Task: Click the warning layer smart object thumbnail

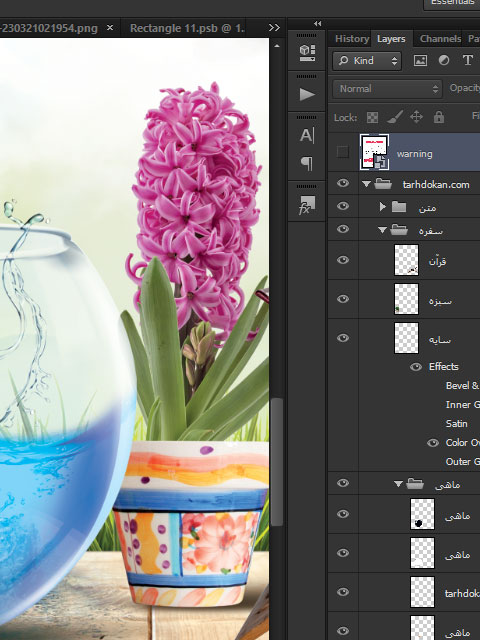Action: click(374, 152)
